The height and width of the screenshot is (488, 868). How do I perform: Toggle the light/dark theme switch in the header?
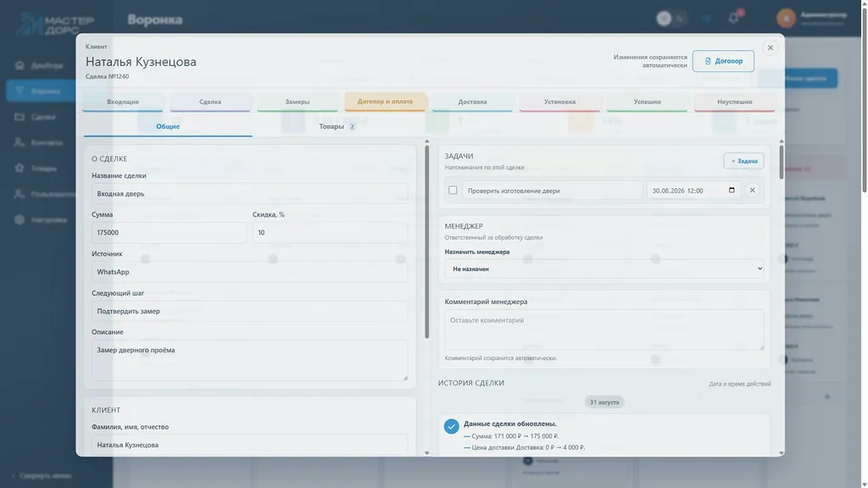[671, 19]
